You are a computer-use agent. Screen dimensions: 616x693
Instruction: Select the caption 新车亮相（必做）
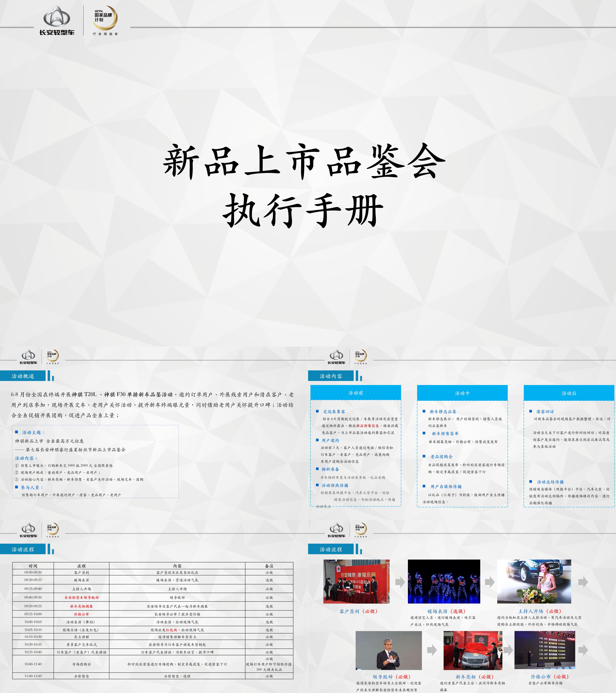(475, 677)
